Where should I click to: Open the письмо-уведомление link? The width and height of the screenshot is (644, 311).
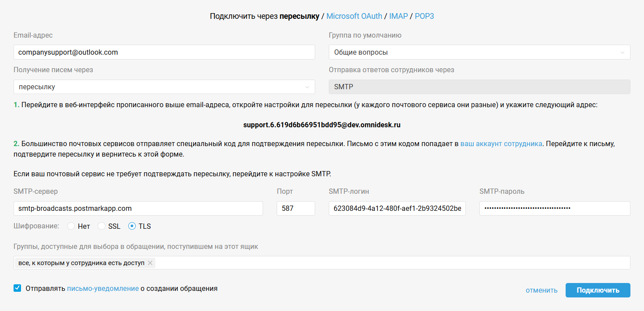tap(103, 288)
